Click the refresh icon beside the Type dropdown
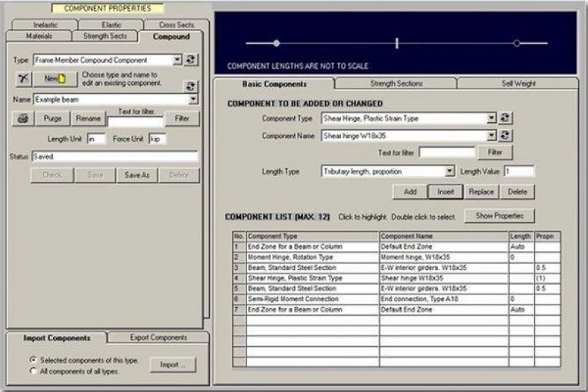 point(191,60)
